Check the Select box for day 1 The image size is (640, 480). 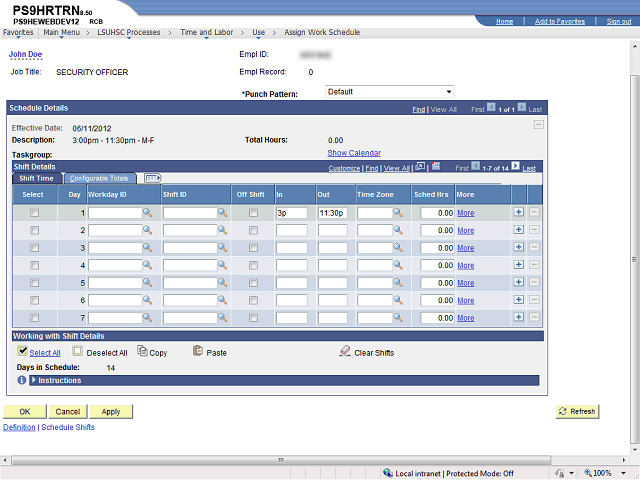pos(34,213)
